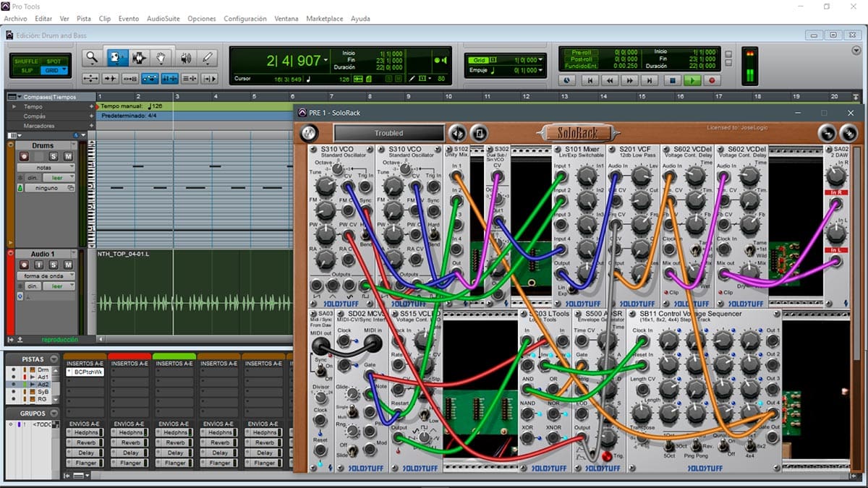868x488 pixels.
Task: Open the AudioSuite menu
Action: 163,18
